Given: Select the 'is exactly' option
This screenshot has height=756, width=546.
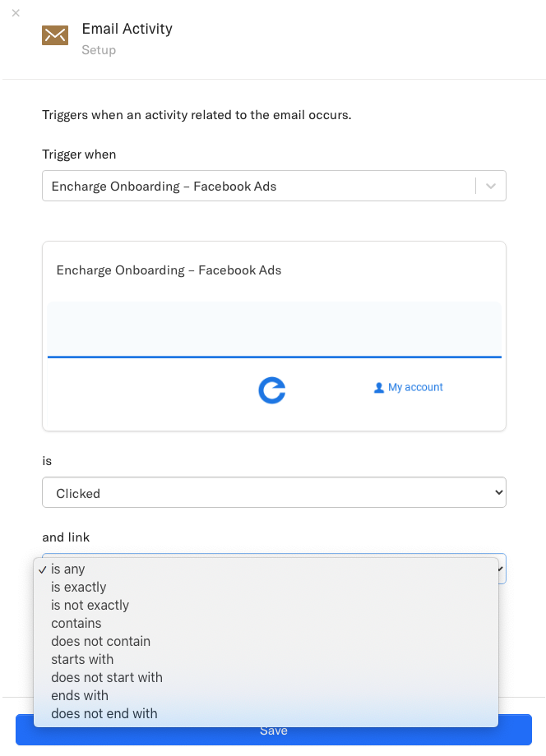Looking at the screenshot, I should [x=79, y=587].
